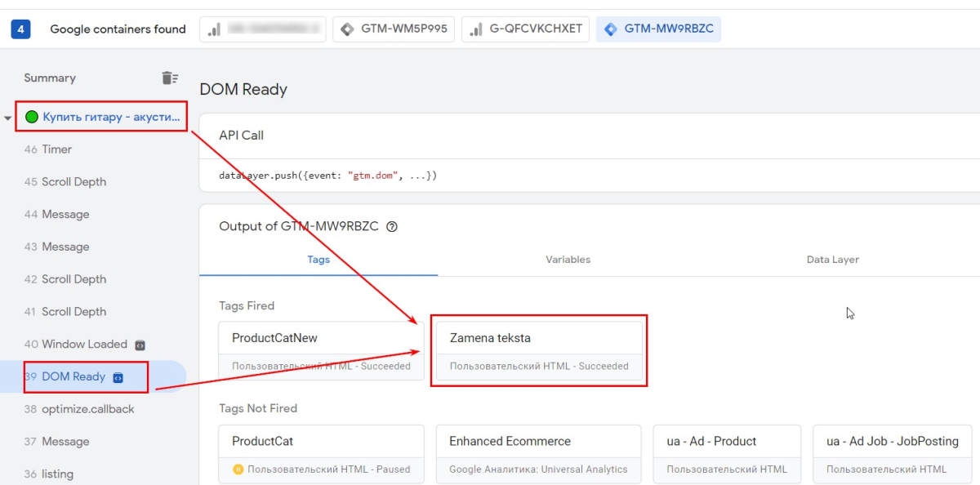Open the fired tag Zamena teksta
This screenshot has width=980, height=485.
point(539,352)
